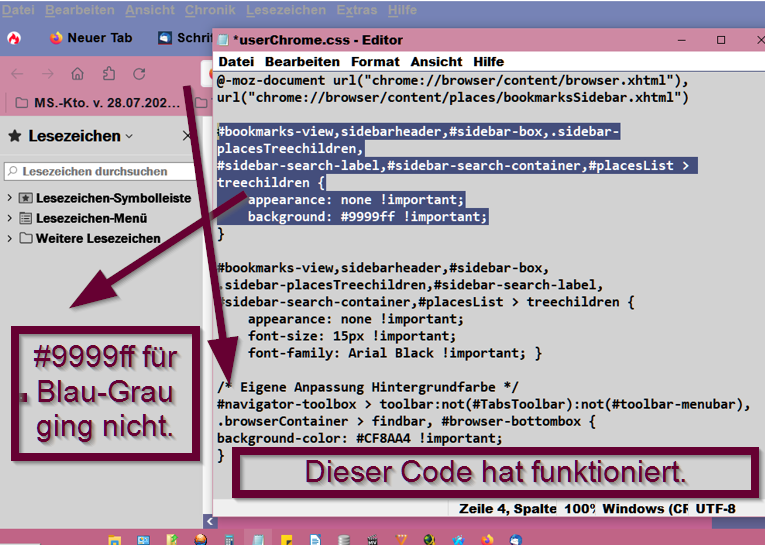Click the Weitere Lesezeichen folder icon

[26, 238]
